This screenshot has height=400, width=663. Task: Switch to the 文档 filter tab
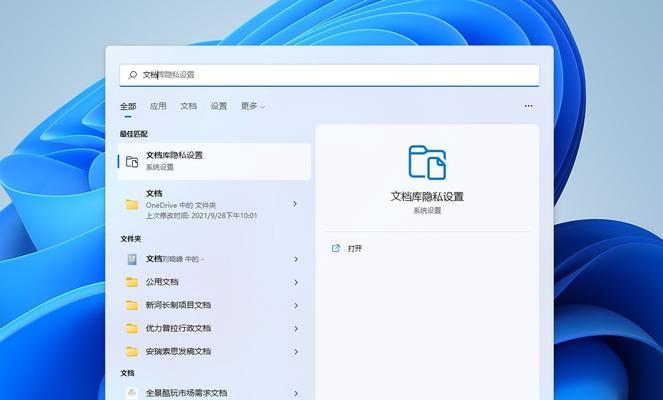tap(189, 106)
